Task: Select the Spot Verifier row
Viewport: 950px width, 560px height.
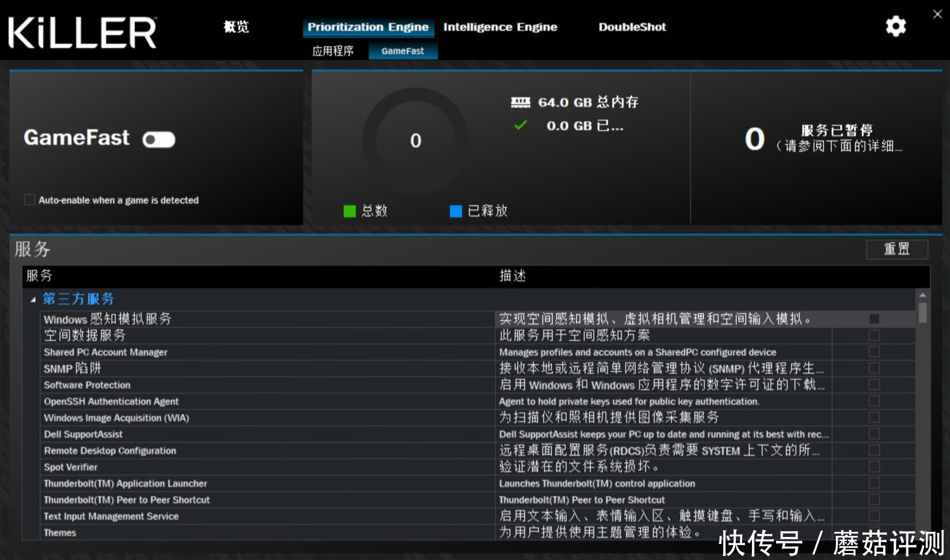Action: (x=478, y=467)
